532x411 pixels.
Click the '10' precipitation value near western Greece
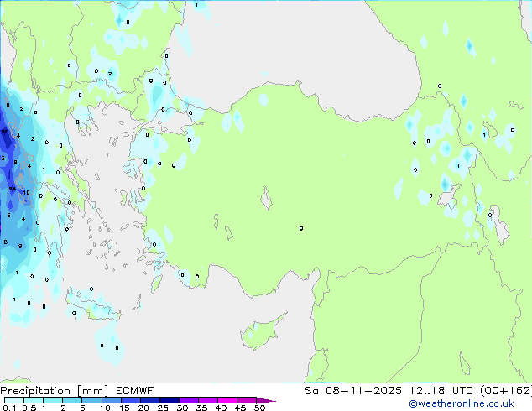[27, 192]
